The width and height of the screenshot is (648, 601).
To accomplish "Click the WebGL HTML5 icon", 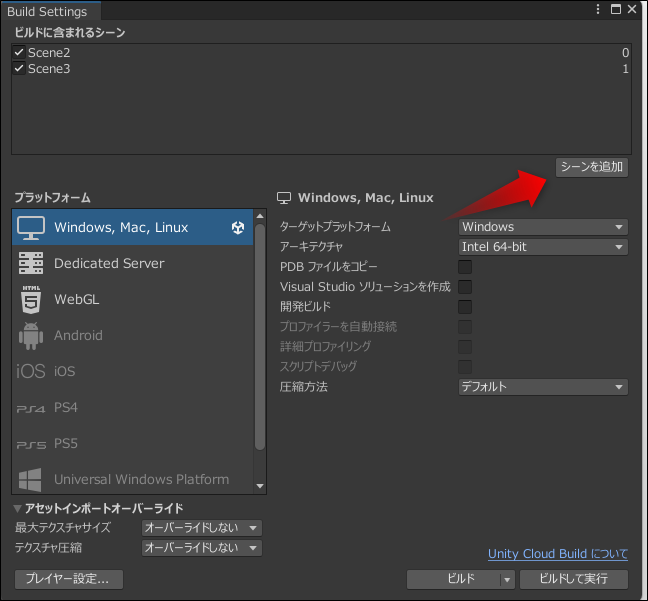I will [31, 299].
